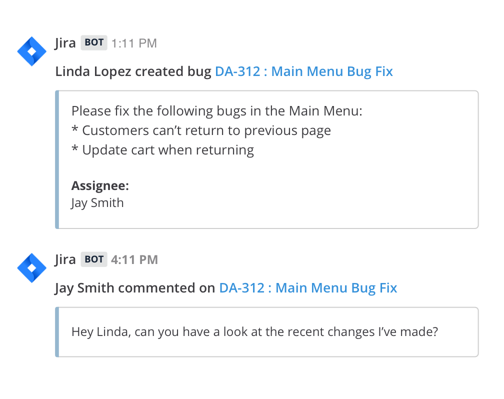Click the 'Jay Smith commented on' text
This screenshot has height=399, width=504.
point(135,288)
